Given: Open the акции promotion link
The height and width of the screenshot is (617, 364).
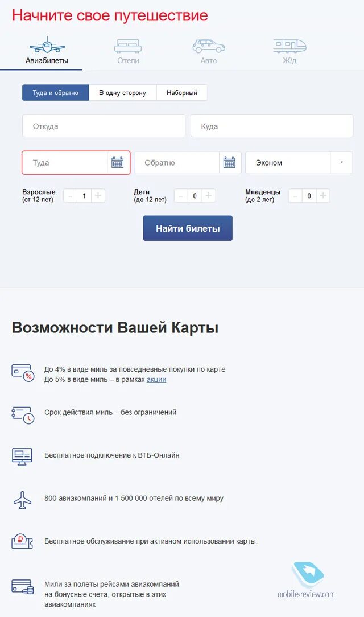Looking at the screenshot, I should point(156,379).
